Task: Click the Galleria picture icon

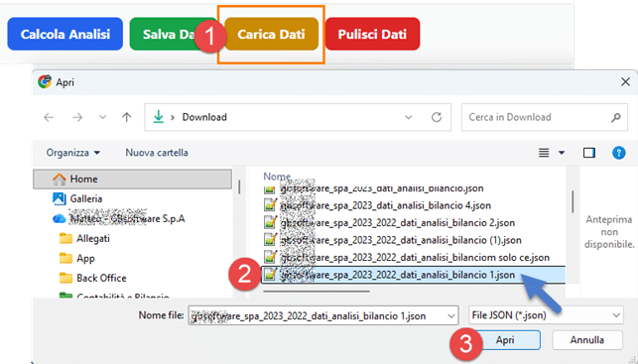Action: pyautogui.click(x=59, y=198)
